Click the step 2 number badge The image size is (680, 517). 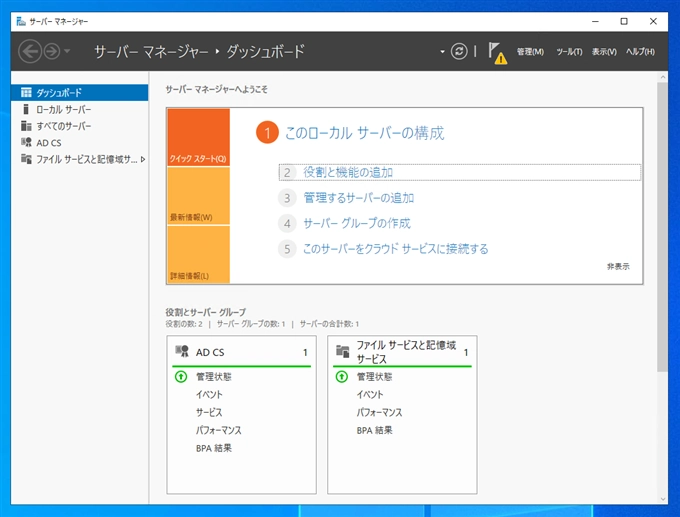287,173
